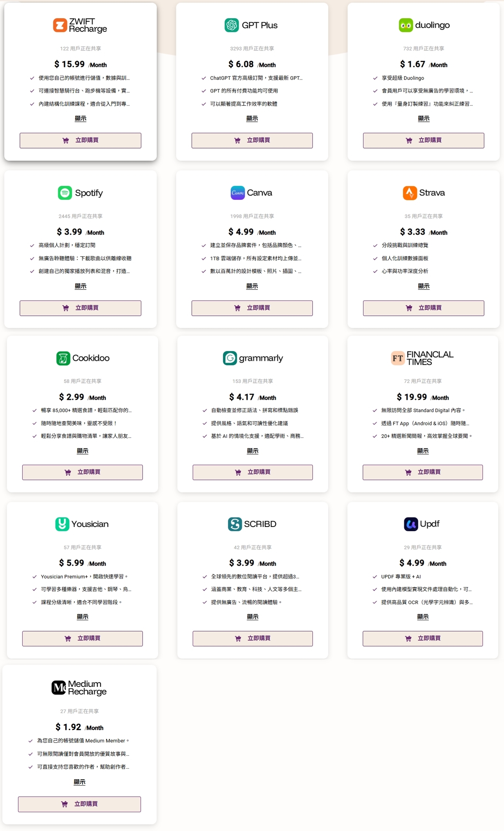
Task: Click the Yousician logo icon
Action: 62,524
